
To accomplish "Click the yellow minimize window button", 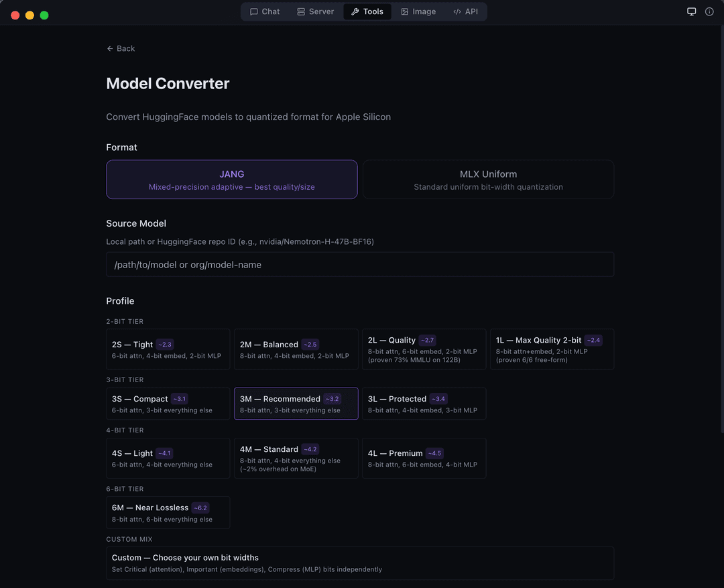I will [29, 15].
